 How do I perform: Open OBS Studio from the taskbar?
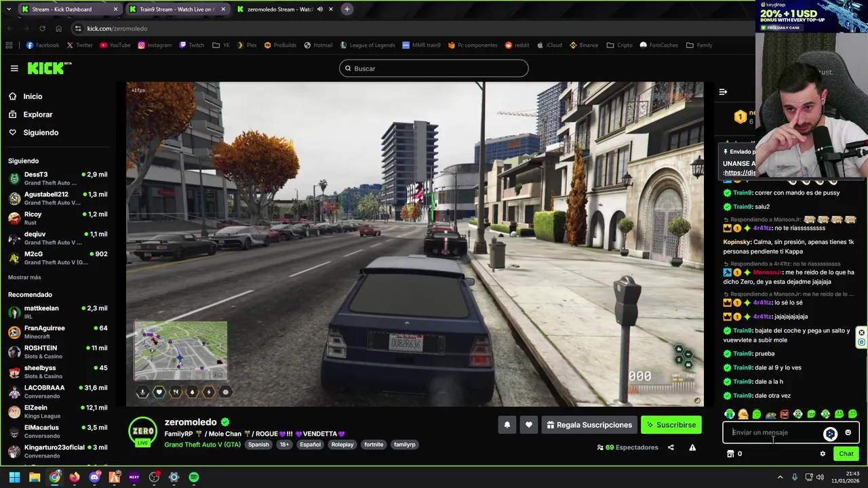[154, 477]
